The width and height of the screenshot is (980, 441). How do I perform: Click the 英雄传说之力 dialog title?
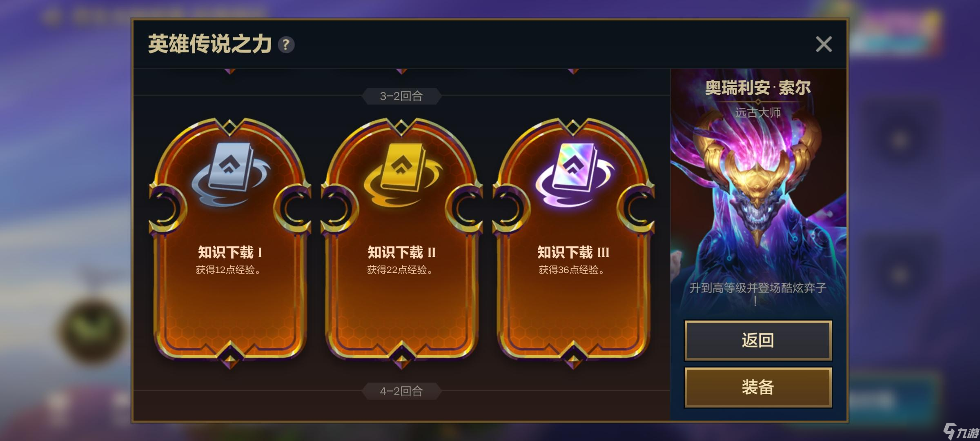coord(209,44)
